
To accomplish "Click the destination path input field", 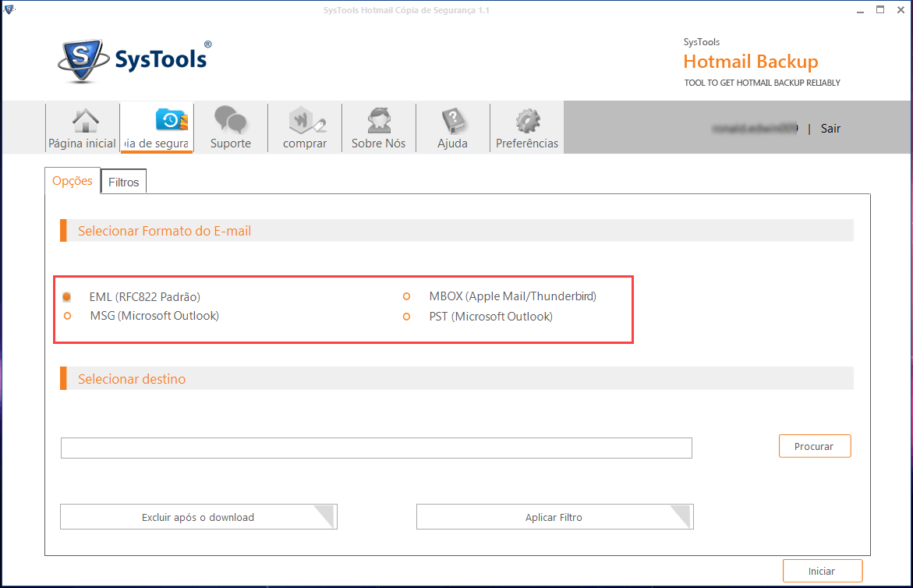I will [x=376, y=448].
